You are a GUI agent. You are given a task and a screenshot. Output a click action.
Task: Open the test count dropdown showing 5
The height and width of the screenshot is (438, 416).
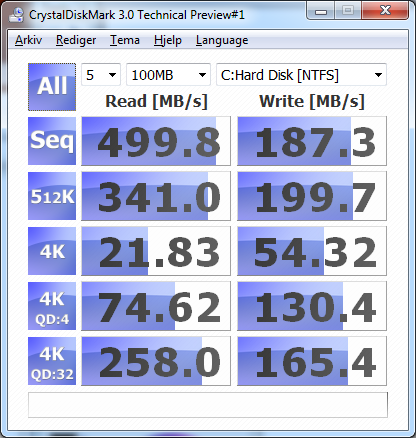101,75
